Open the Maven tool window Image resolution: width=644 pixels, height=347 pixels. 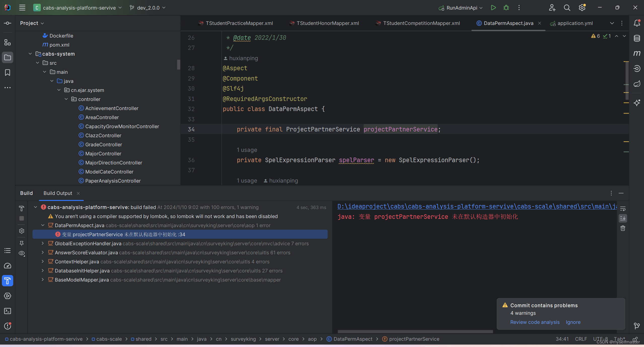click(x=637, y=53)
